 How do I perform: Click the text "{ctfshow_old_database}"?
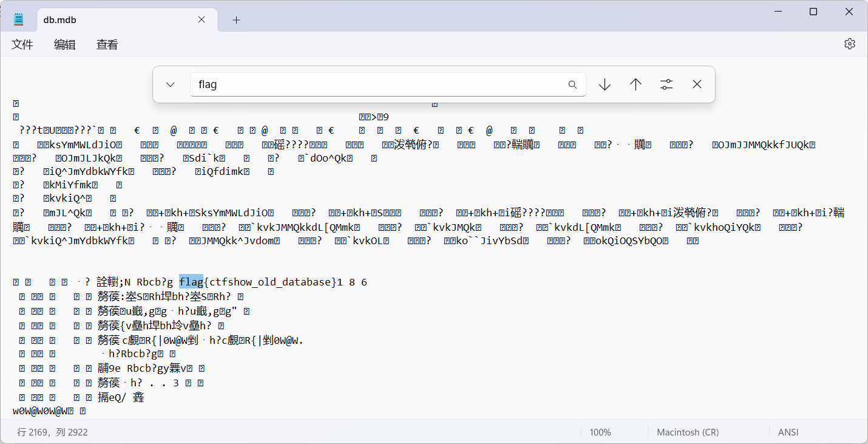[x=270, y=282]
